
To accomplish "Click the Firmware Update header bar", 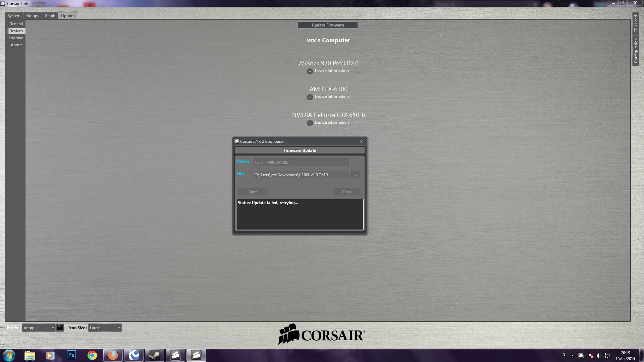I will tap(300, 150).
